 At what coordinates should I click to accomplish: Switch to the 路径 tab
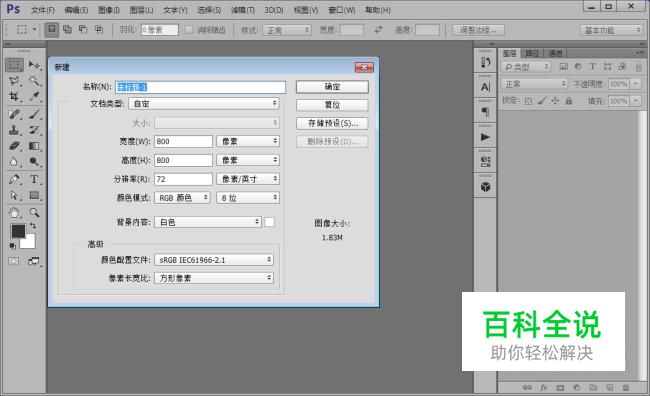532,53
